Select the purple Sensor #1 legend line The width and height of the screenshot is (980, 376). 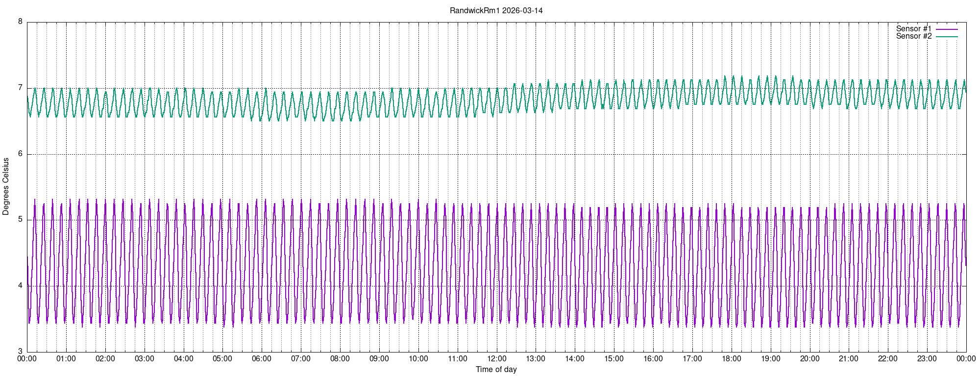click(947, 29)
